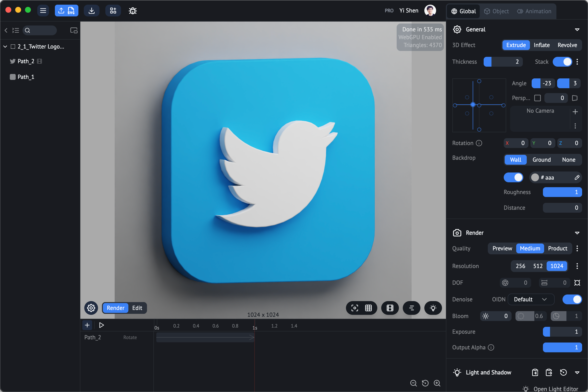This screenshot has width=588, height=392.
Task: Set resolution to 256
Action: click(520, 266)
